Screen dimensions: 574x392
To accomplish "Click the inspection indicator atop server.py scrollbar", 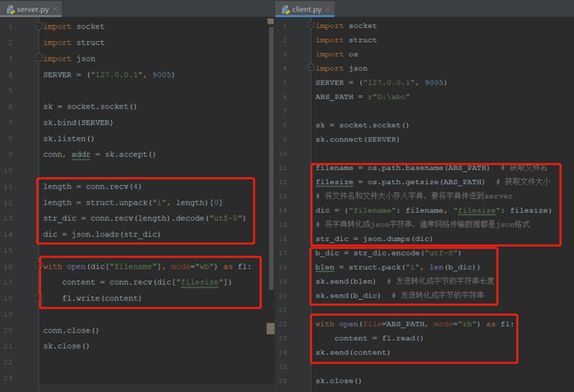I will pyautogui.click(x=271, y=21).
